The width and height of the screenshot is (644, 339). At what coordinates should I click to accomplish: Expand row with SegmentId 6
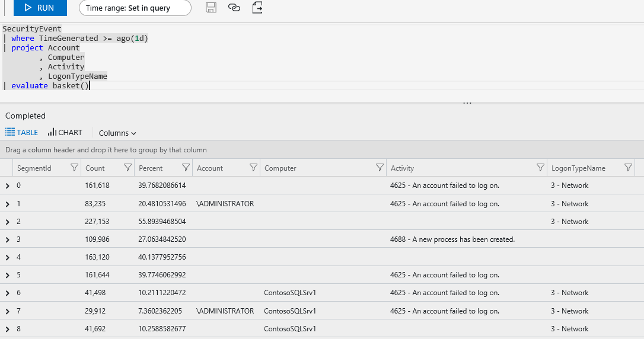(7, 293)
